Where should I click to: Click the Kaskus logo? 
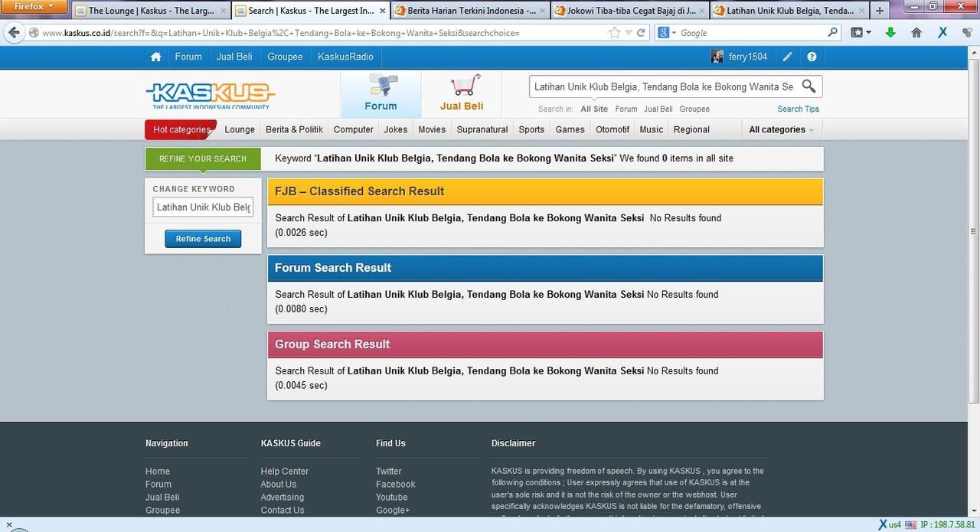click(x=210, y=96)
